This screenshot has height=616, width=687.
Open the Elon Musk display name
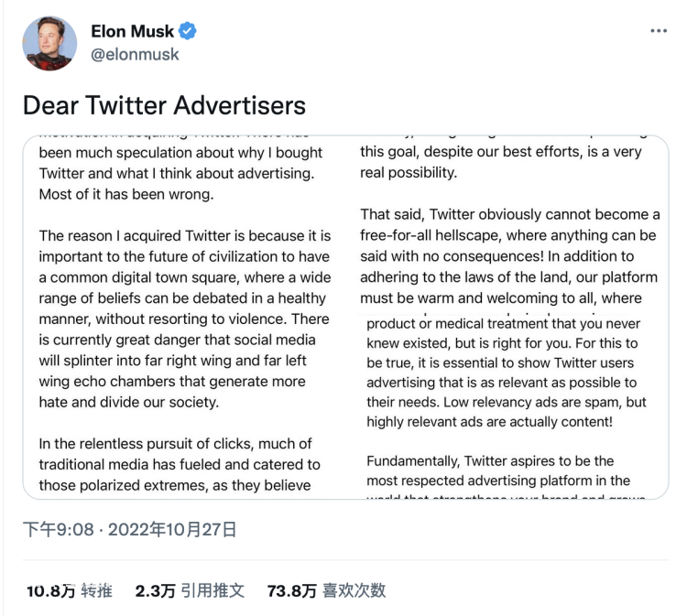tap(132, 31)
